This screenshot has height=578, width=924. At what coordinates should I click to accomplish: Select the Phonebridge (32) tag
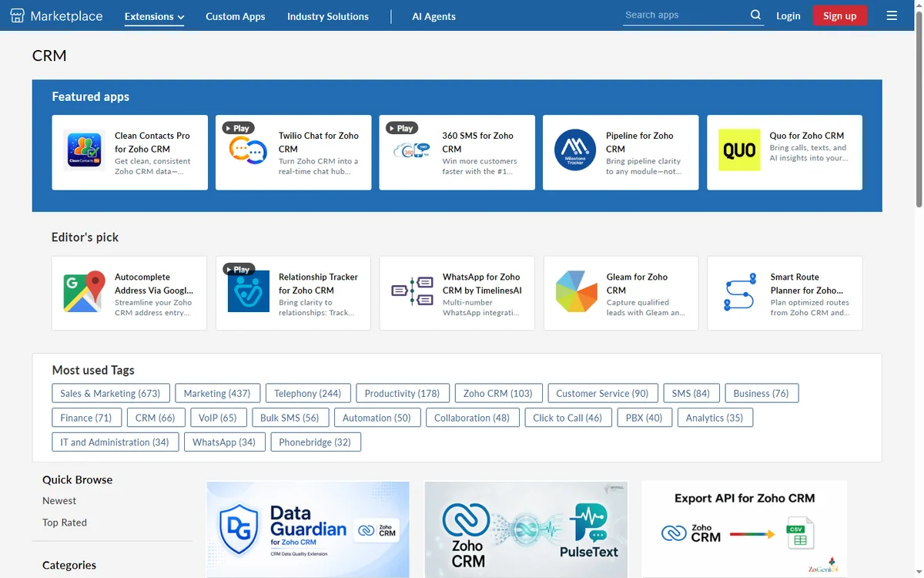click(315, 442)
